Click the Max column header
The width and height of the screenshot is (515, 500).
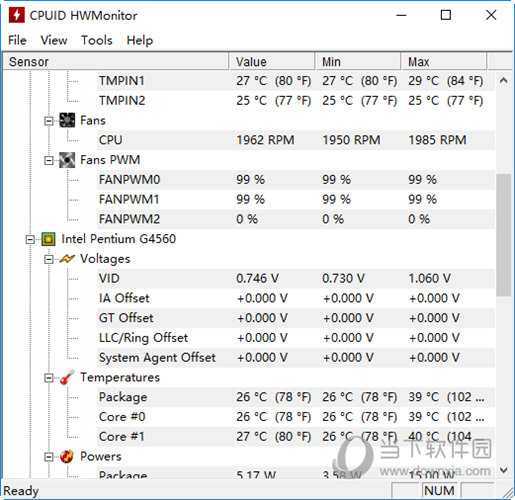tap(444, 62)
